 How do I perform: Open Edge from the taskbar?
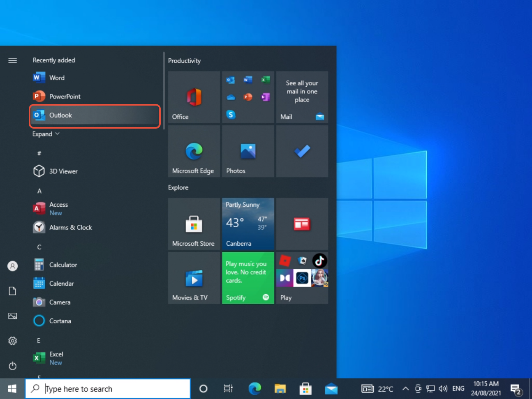254,389
